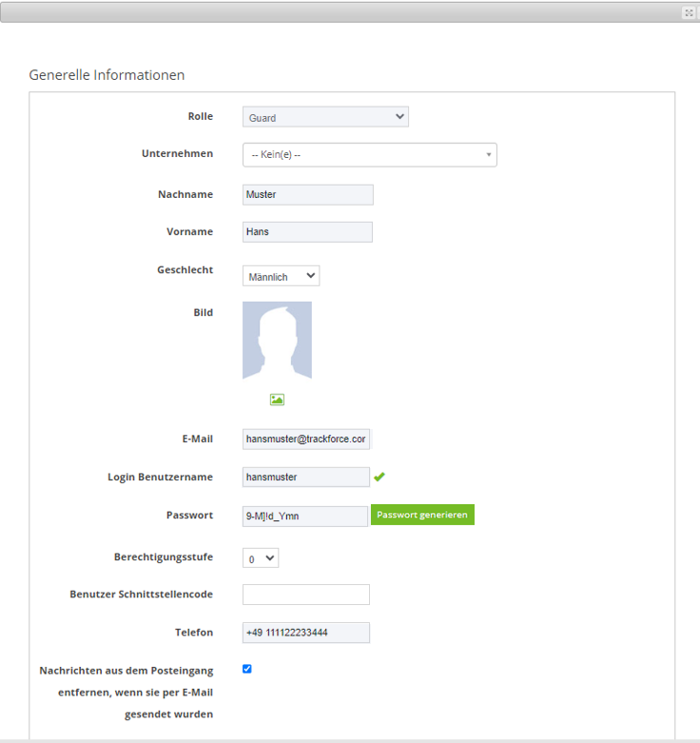Click the Login Benutzername field

(306, 478)
